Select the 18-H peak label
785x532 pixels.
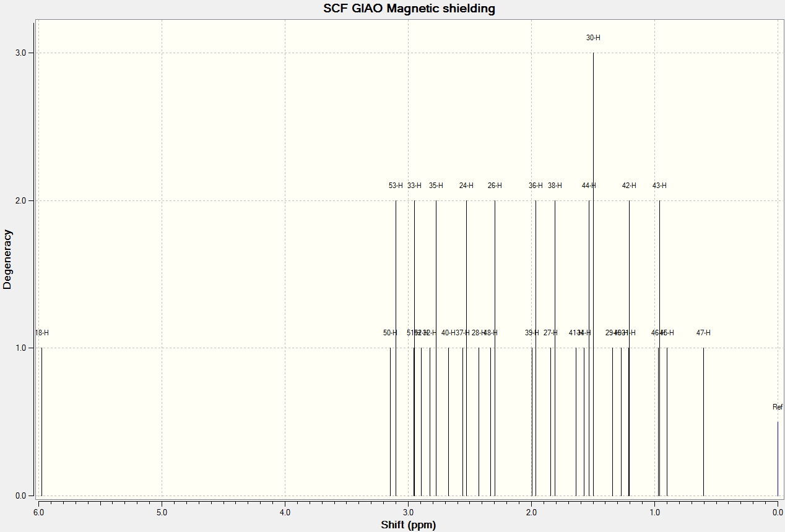click(x=41, y=333)
